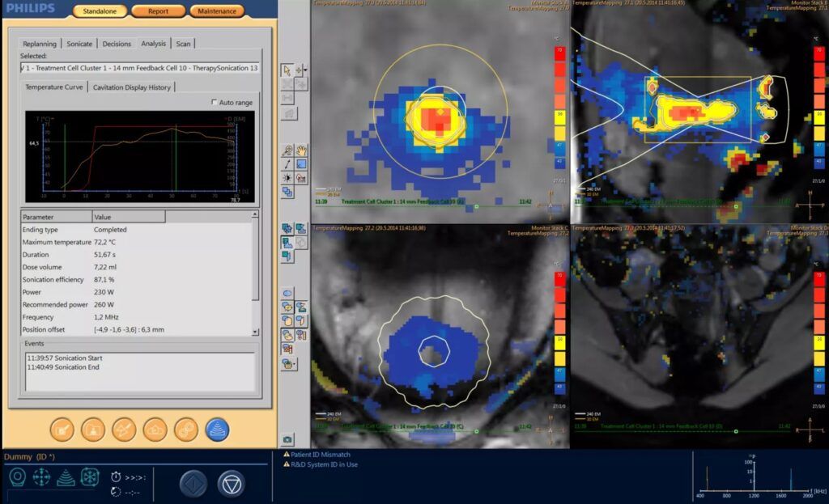Click the Report button
Image resolution: width=829 pixels, height=504 pixels.
point(158,11)
